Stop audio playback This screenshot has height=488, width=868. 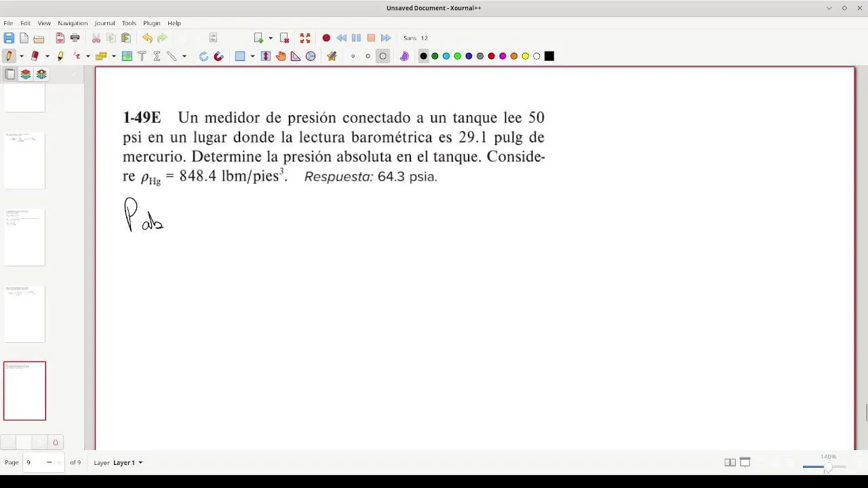point(371,38)
